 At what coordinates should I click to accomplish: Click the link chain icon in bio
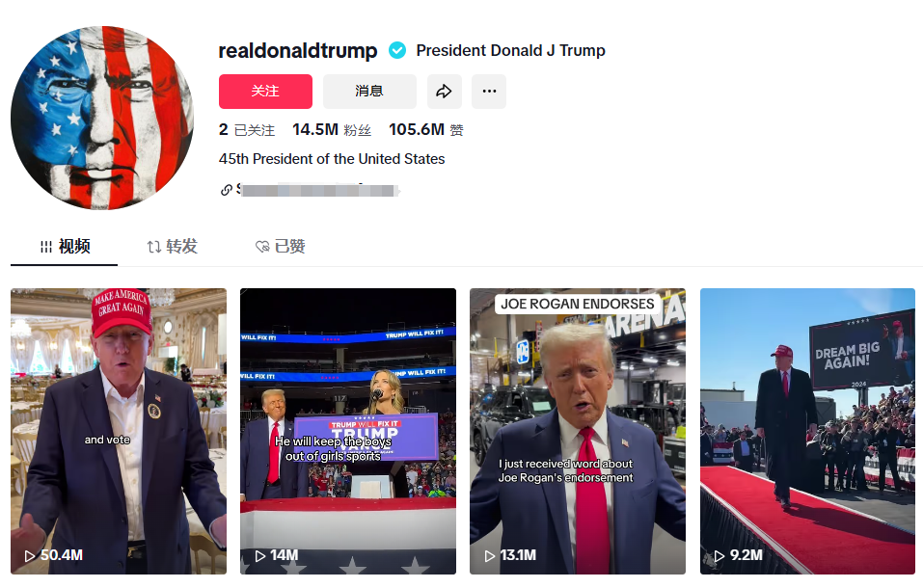coord(226,190)
